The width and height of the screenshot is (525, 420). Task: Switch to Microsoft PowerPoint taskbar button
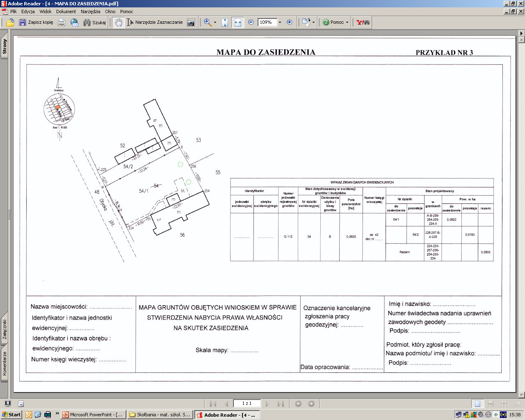click(93, 415)
